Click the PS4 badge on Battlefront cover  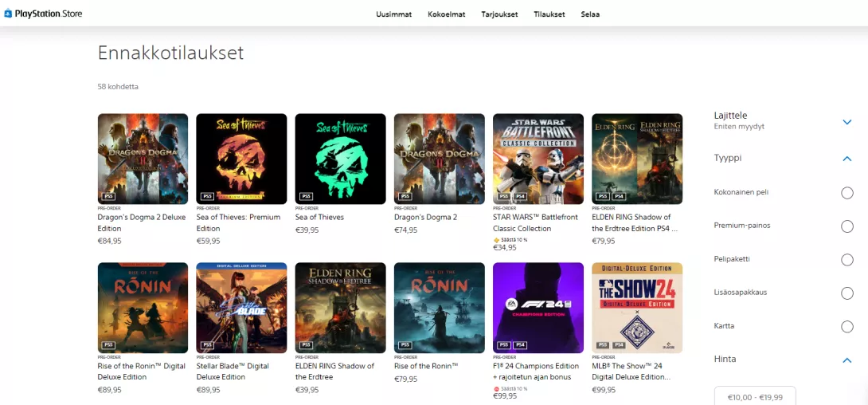pos(520,197)
